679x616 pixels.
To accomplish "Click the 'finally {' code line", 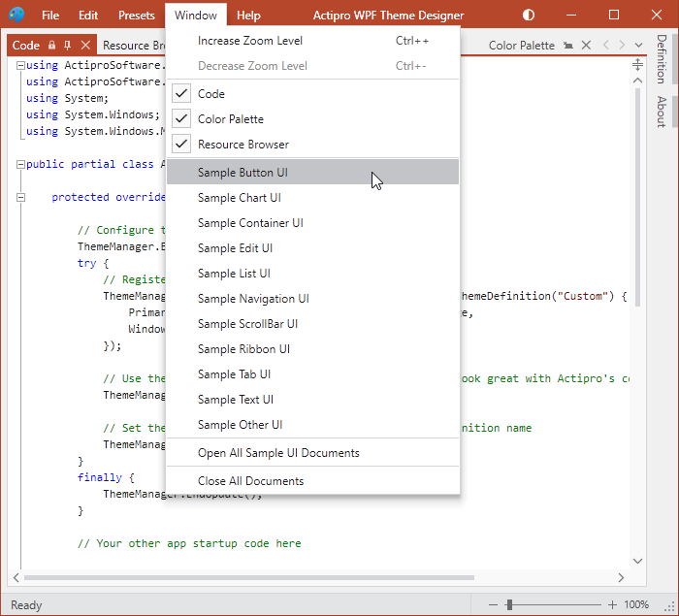I will pos(106,477).
